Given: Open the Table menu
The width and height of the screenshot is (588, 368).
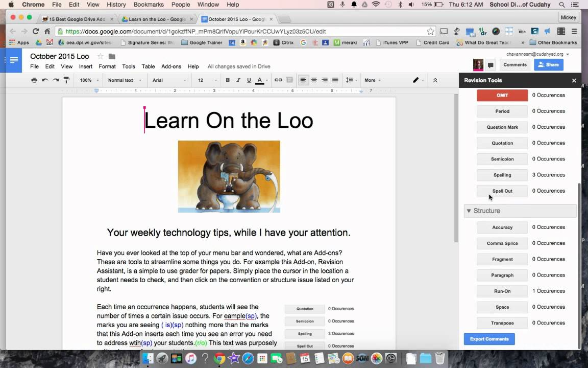Looking at the screenshot, I should pos(148,66).
